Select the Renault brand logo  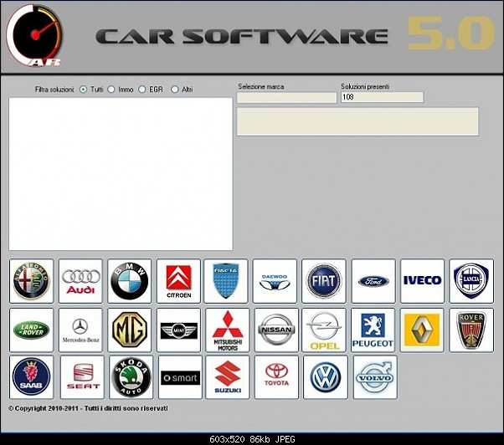pos(422,330)
